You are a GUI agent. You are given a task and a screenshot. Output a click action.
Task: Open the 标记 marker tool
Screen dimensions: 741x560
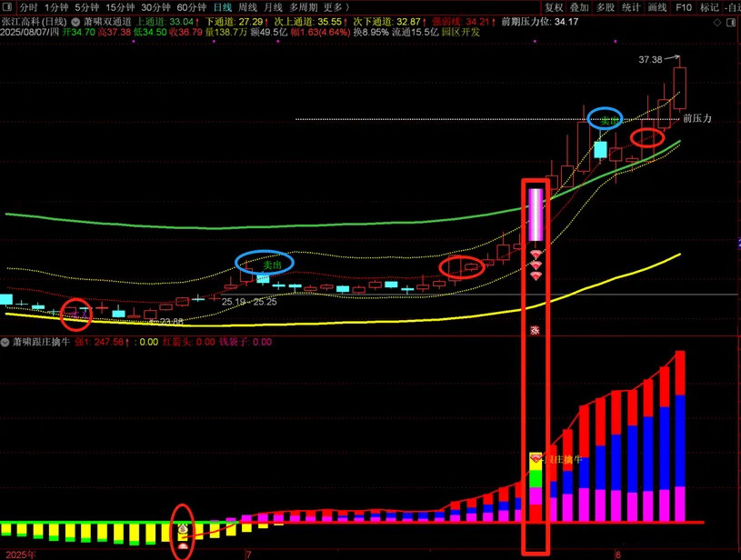pos(709,6)
